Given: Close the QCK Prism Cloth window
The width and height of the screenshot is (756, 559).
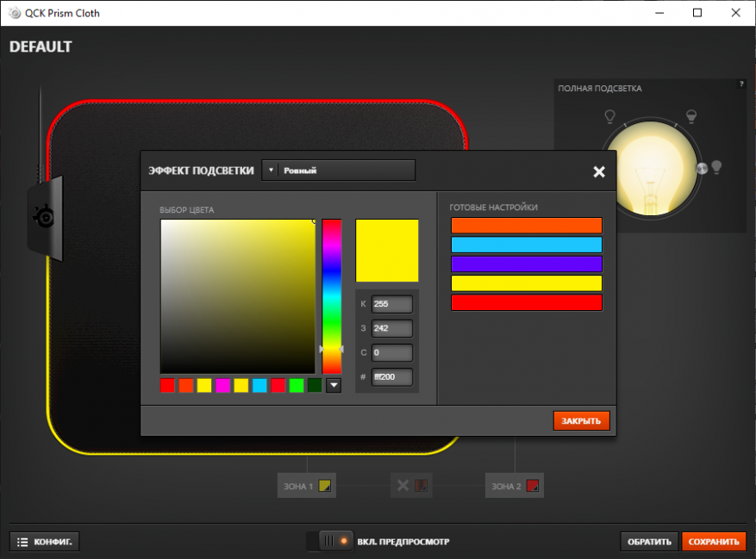Looking at the screenshot, I should pyautogui.click(x=735, y=13).
